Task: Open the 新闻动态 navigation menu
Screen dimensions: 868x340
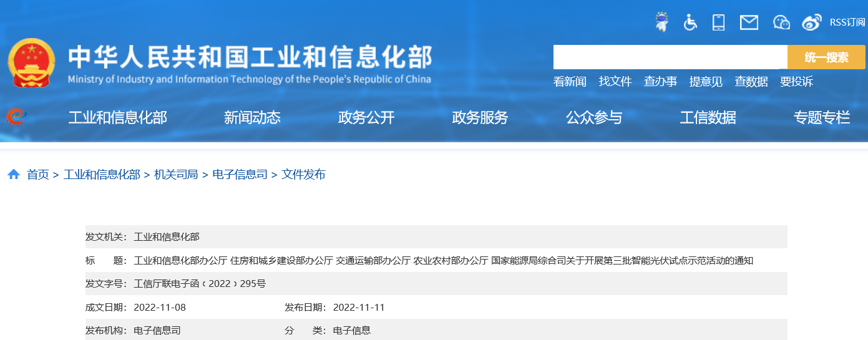Action: (252, 117)
